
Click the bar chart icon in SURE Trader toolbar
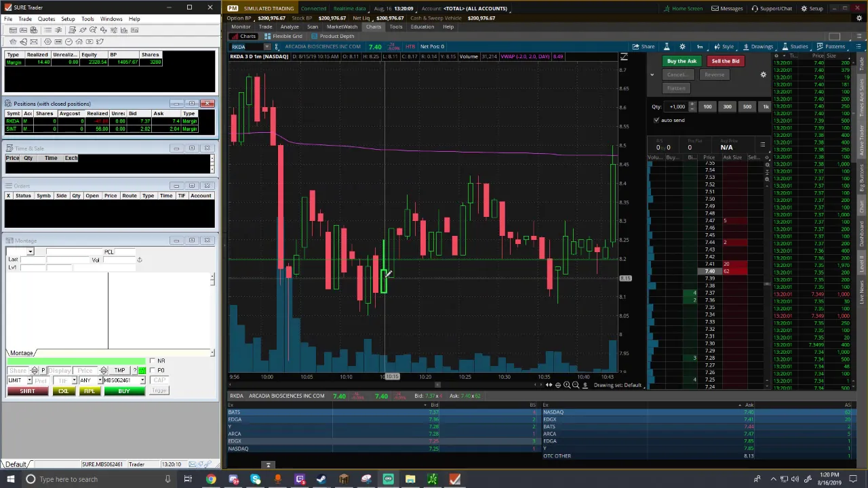pos(124,30)
